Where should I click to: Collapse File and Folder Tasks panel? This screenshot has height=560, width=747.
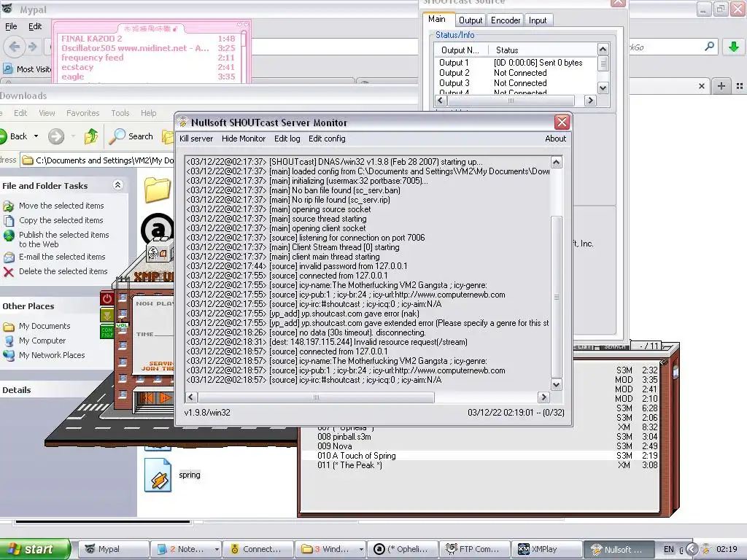(117, 184)
